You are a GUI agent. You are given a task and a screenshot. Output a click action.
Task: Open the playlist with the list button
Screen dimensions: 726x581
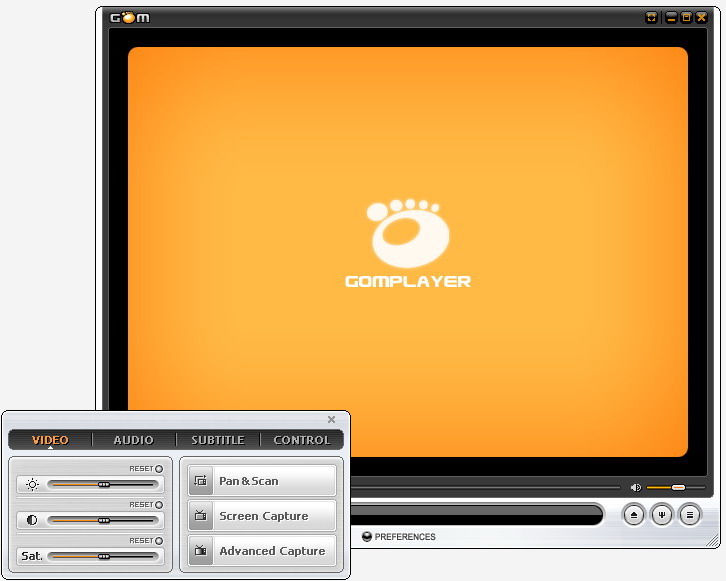click(689, 515)
